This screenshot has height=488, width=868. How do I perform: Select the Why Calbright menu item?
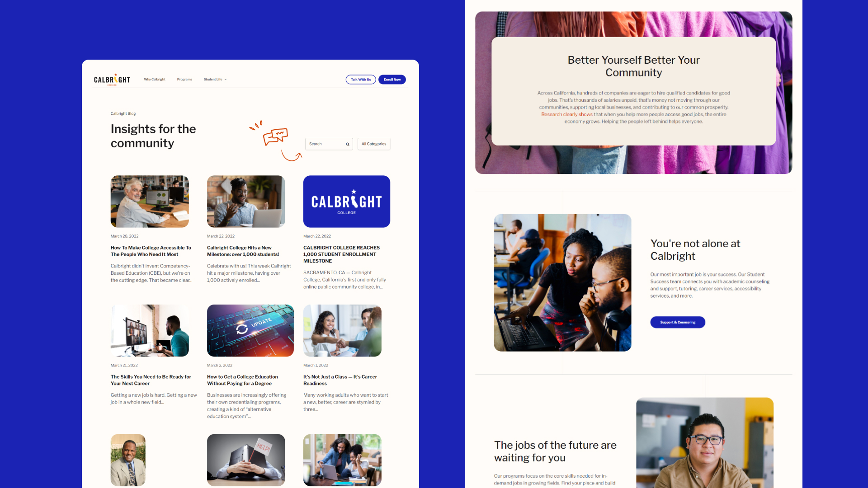(155, 79)
